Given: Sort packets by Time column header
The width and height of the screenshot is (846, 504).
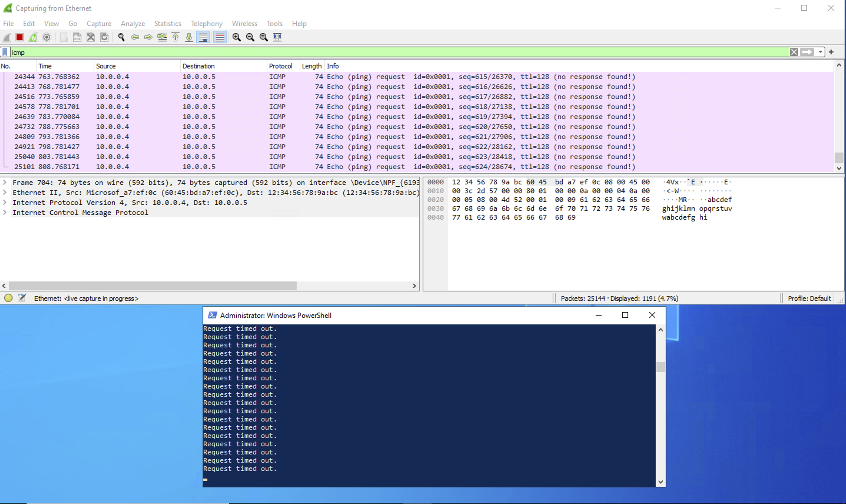Looking at the screenshot, I should (x=65, y=66).
